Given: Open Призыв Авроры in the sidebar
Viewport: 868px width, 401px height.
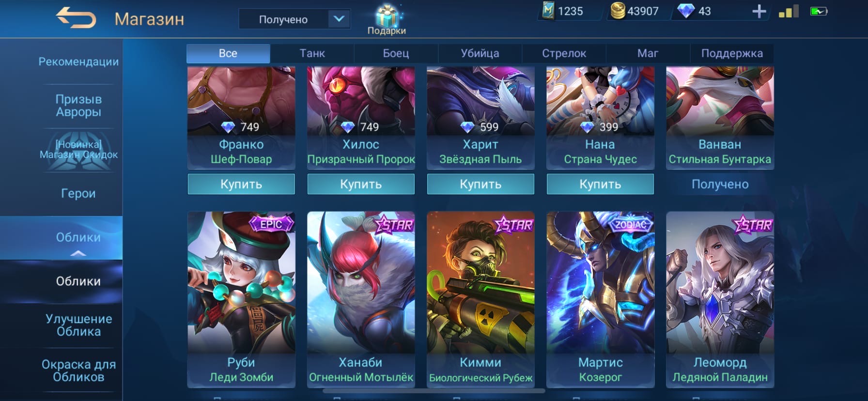Looking at the screenshot, I should (x=78, y=106).
